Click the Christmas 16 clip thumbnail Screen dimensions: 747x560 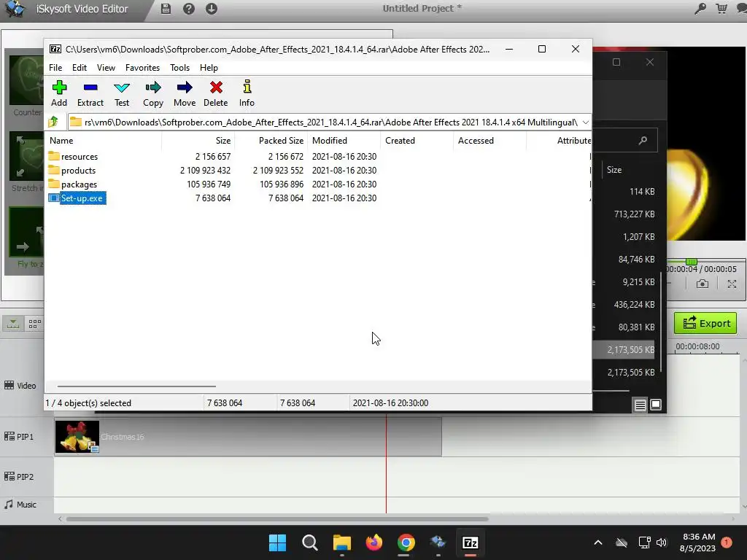77,437
